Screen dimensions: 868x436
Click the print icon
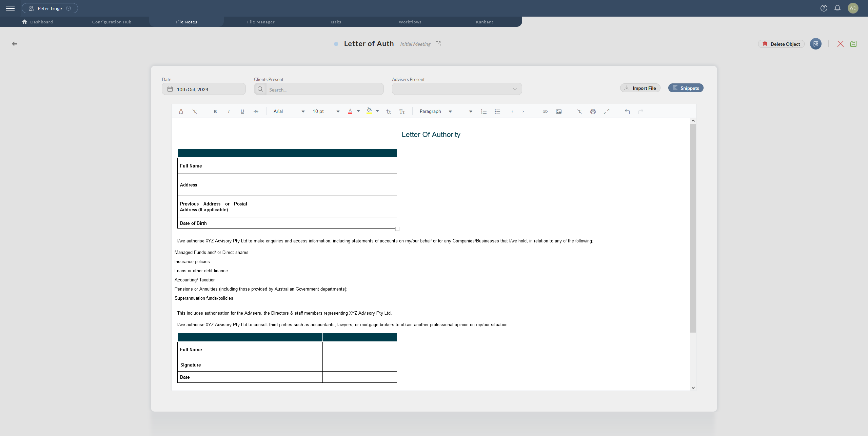click(593, 111)
